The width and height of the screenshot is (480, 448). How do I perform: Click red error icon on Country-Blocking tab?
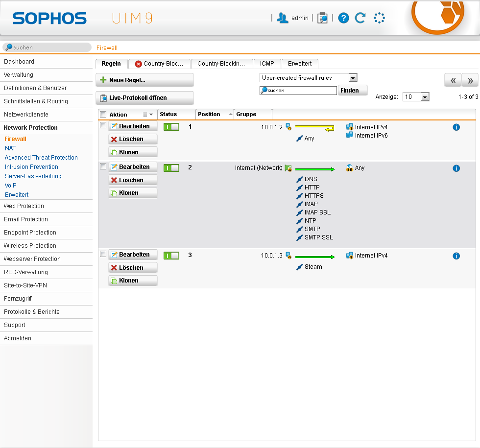click(x=138, y=64)
